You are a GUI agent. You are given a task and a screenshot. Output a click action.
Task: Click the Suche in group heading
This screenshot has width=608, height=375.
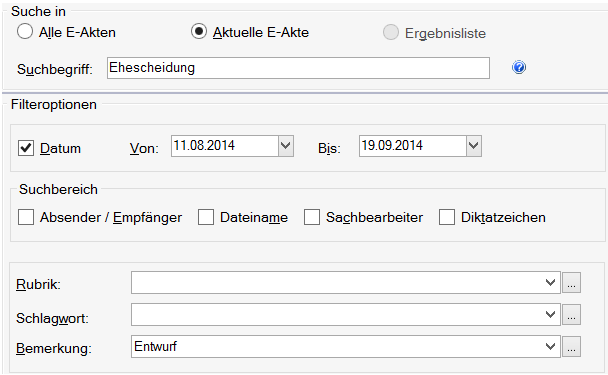(x=38, y=11)
